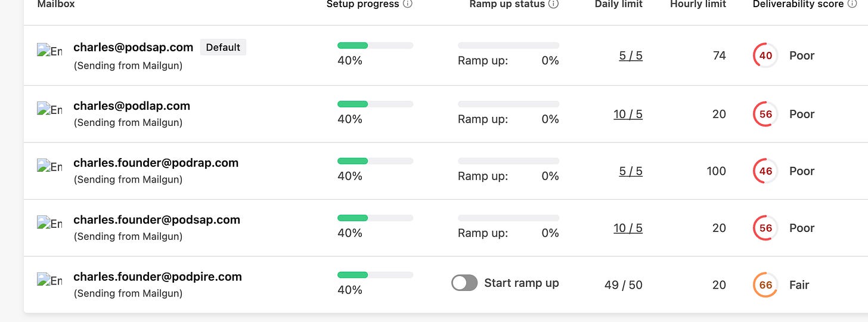This screenshot has width=868, height=322.
Task: Click the Hourly limit column header
Action: tap(697, 4)
